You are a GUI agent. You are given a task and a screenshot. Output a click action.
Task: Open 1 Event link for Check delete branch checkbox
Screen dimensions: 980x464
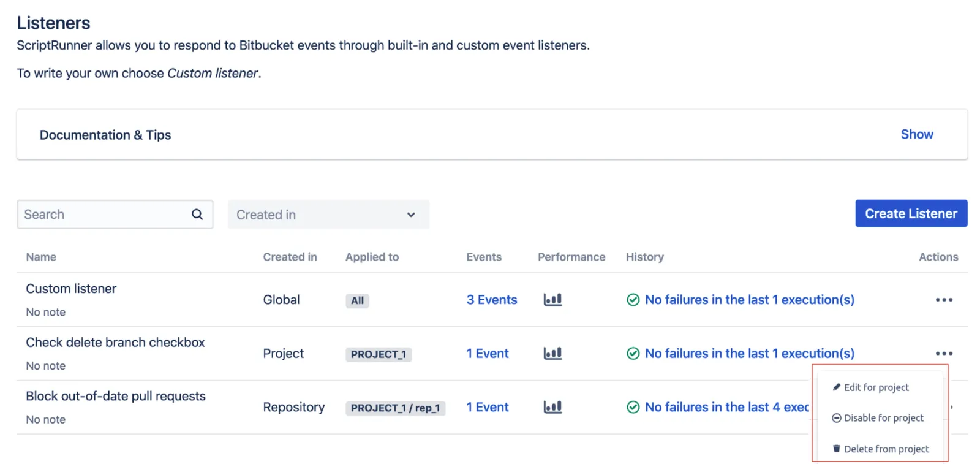(488, 354)
